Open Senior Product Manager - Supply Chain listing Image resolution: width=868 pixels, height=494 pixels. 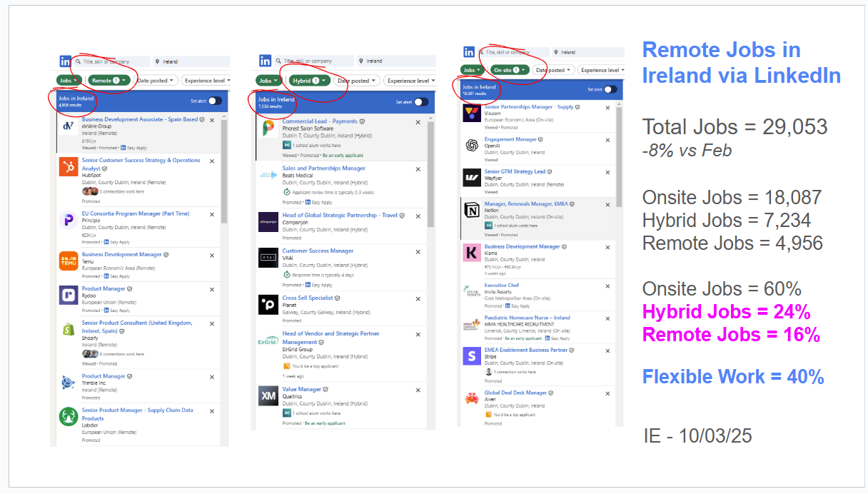click(x=137, y=415)
